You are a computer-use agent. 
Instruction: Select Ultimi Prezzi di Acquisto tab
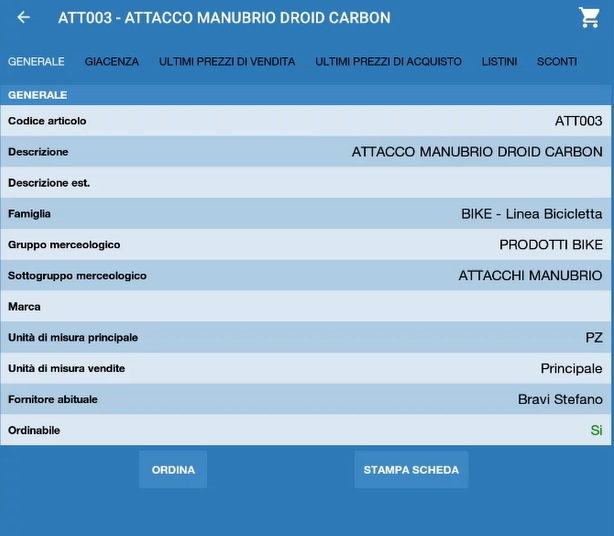388,62
